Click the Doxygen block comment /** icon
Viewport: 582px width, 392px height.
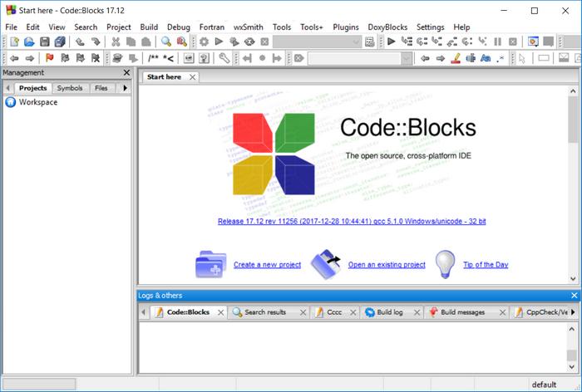(153, 58)
